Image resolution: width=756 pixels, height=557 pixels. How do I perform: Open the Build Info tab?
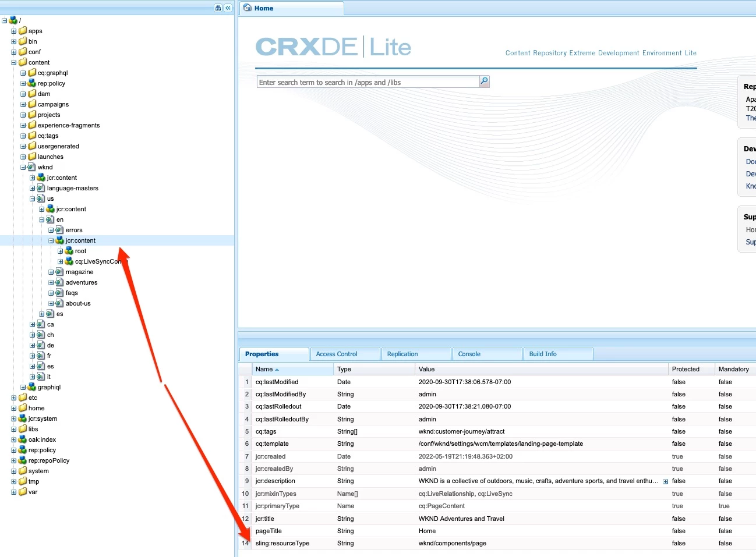point(558,354)
